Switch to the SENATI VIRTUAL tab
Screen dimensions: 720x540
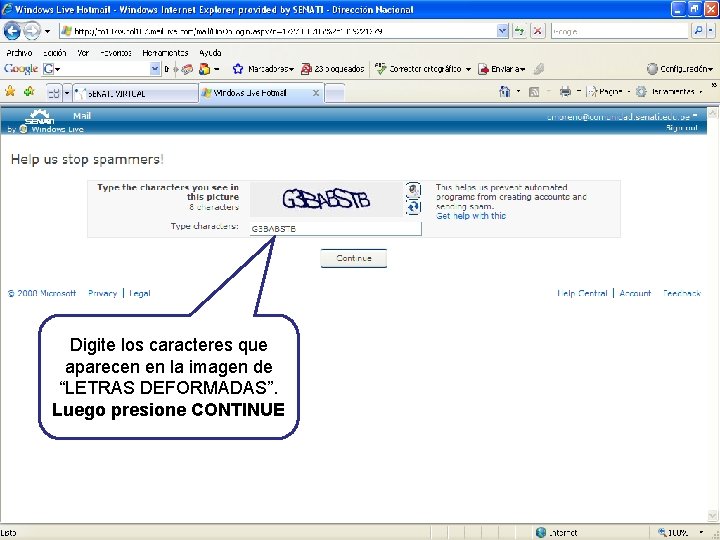point(135,93)
